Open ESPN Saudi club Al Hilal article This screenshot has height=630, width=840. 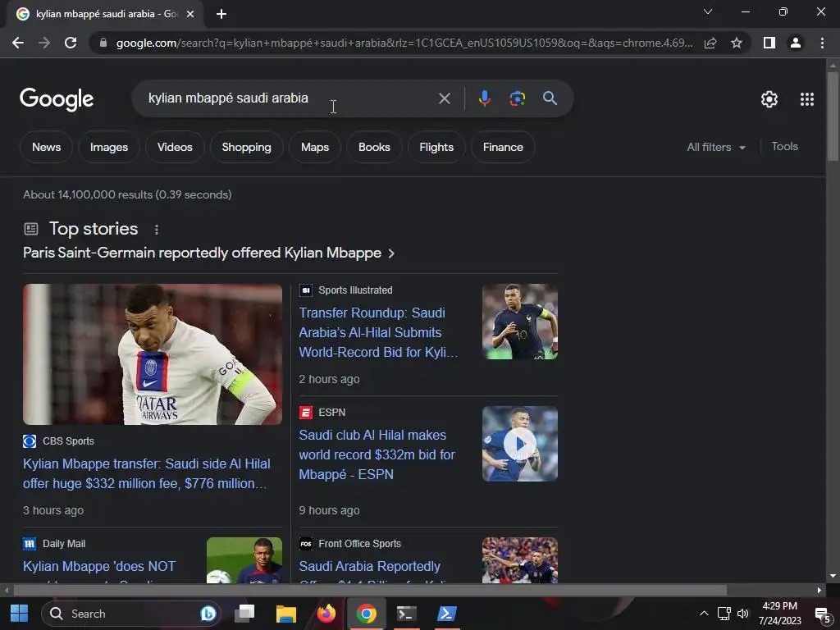click(377, 454)
